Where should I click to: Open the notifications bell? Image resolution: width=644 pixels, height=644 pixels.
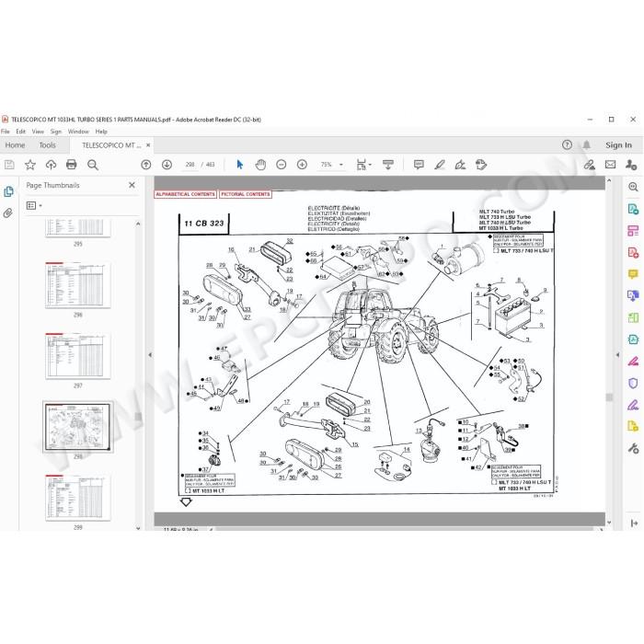coord(587,144)
